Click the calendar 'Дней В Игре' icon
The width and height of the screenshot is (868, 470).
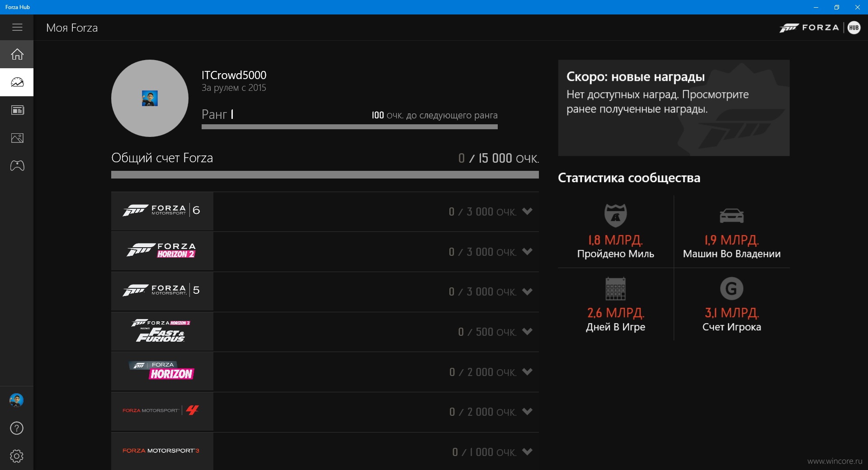tap(615, 289)
